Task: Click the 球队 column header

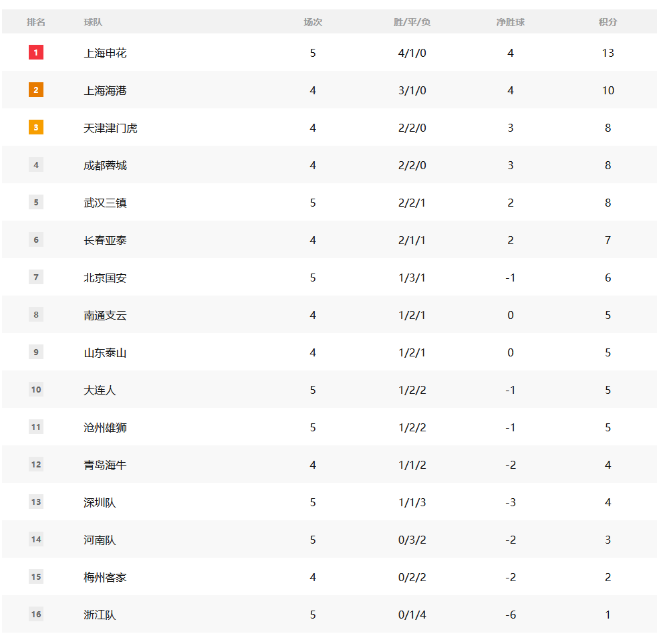Action: (93, 22)
